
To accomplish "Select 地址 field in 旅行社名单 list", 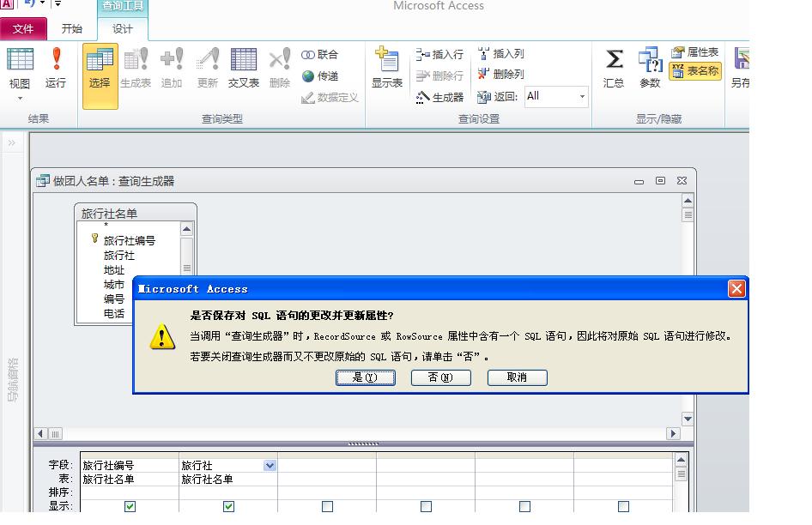I will coord(114,269).
